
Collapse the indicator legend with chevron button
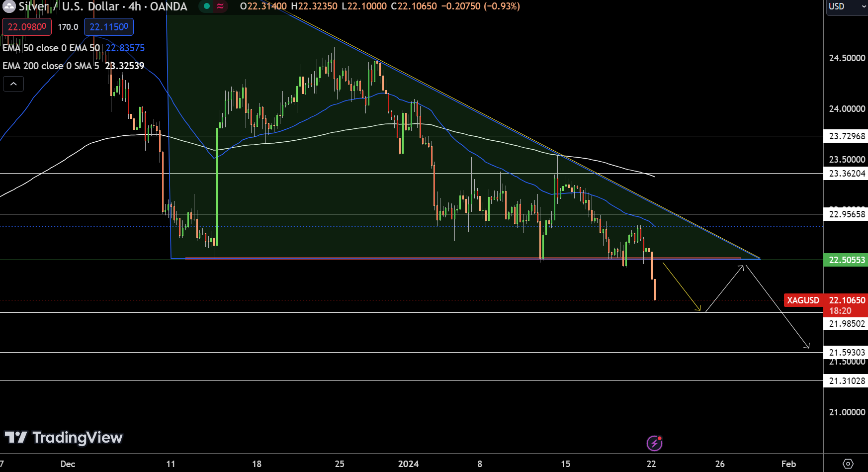(13, 84)
